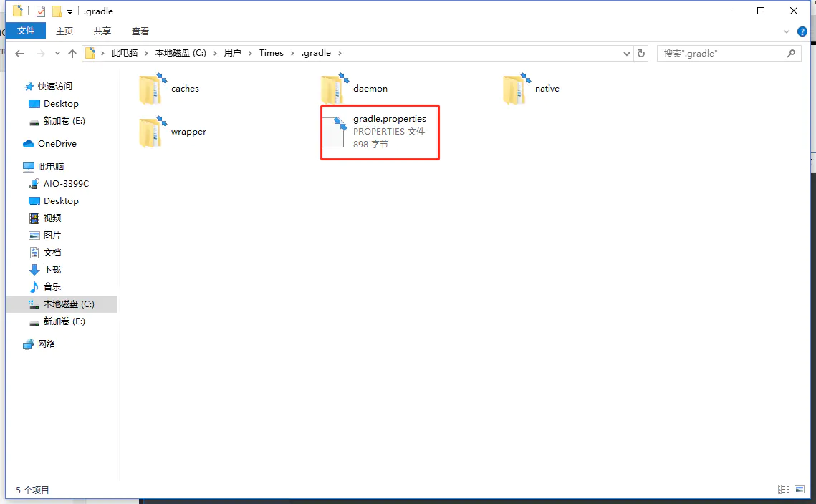
Task: Open the native folder icon
Action: tap(517, 89)
